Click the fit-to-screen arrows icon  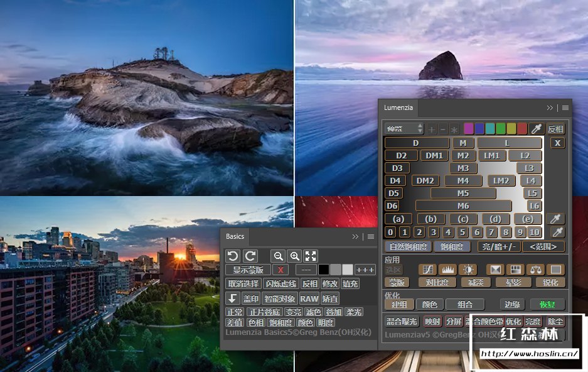pos(311,256)
